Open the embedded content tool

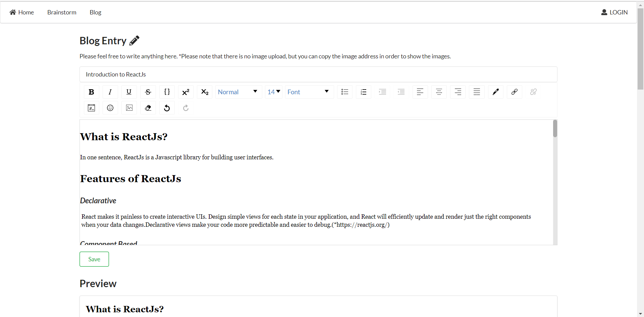[91, 108]
